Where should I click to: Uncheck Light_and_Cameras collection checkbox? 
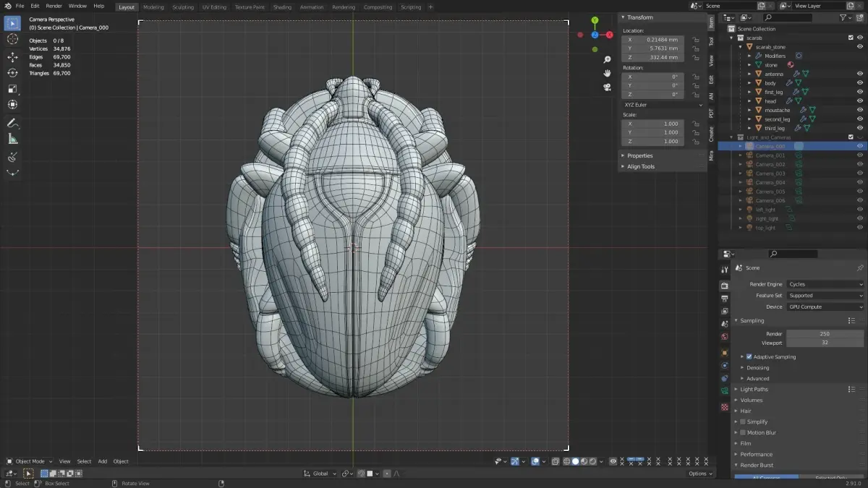pos(851,137)
